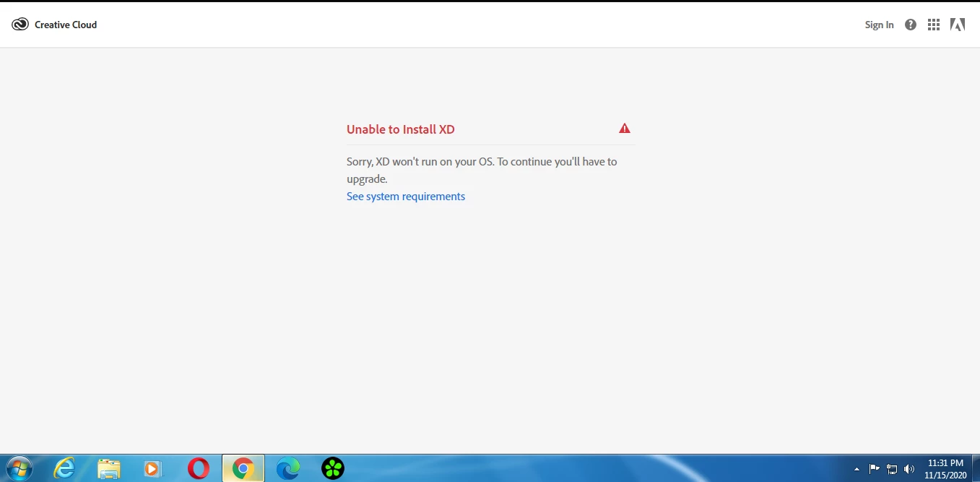The width and height of the screenshot is (980, 482).
Task: Open the apps grid menu icon
Action: coord(934,25)
